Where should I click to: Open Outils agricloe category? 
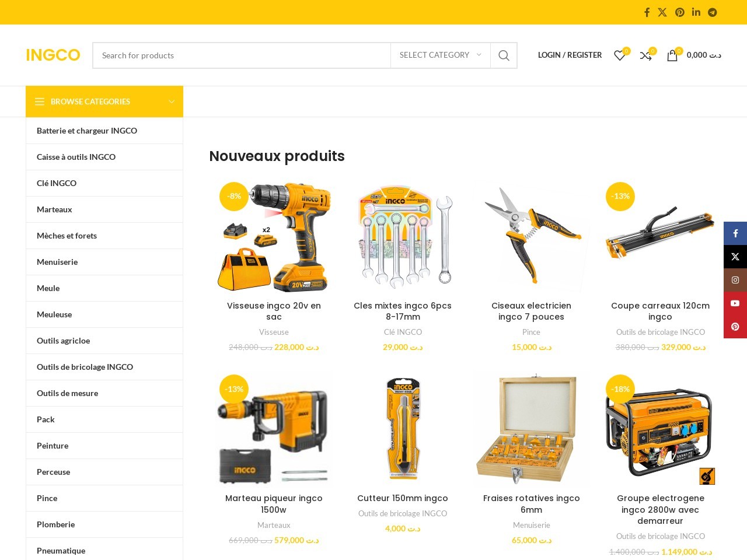pyautogui.click(x=104, y=341)
